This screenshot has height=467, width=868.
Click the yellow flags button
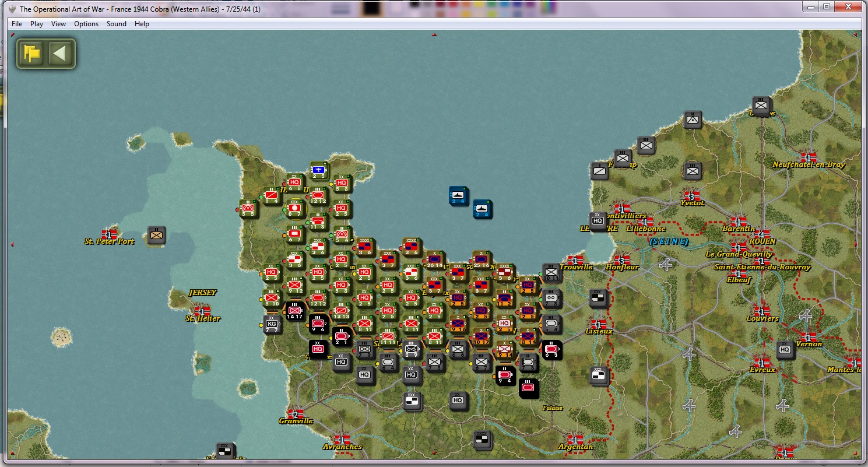32,54
